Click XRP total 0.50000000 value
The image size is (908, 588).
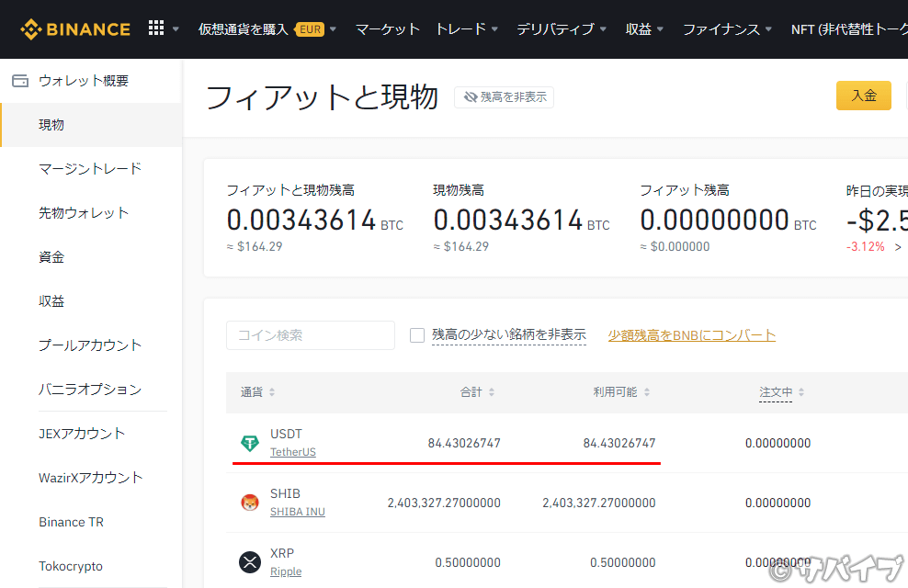(467, 562)
